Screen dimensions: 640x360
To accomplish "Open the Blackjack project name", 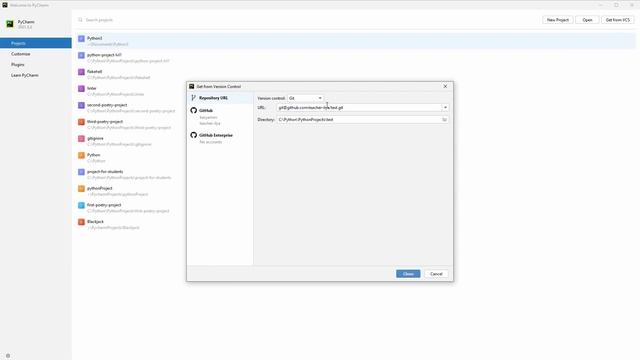I will pos(95,222).
